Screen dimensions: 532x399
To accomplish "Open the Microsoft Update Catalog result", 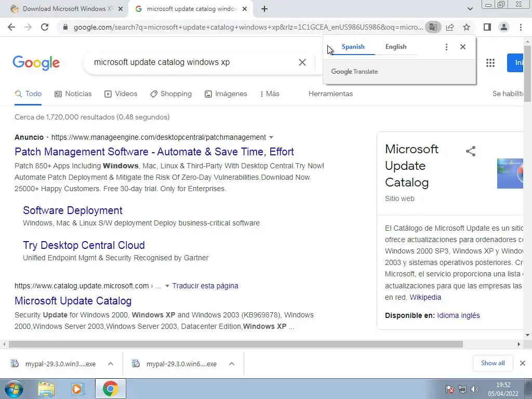I will (73, 301).
